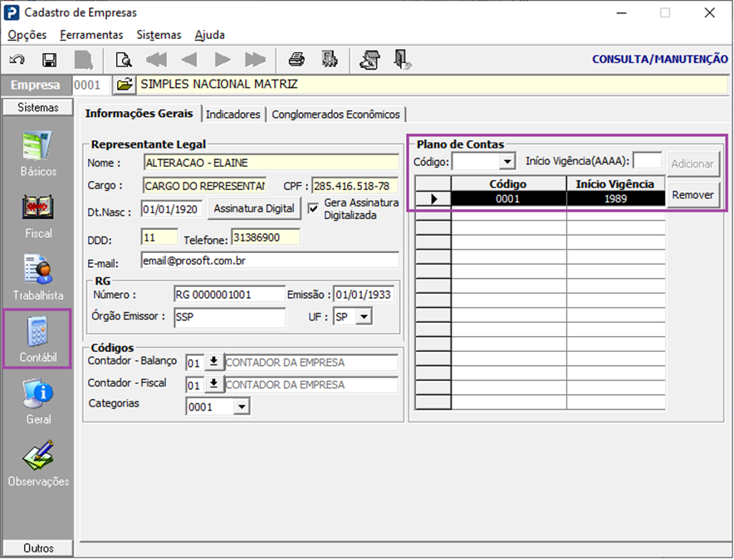Click the company name field SIMPLES NACIONAL MATRIZ

[432, 85]
